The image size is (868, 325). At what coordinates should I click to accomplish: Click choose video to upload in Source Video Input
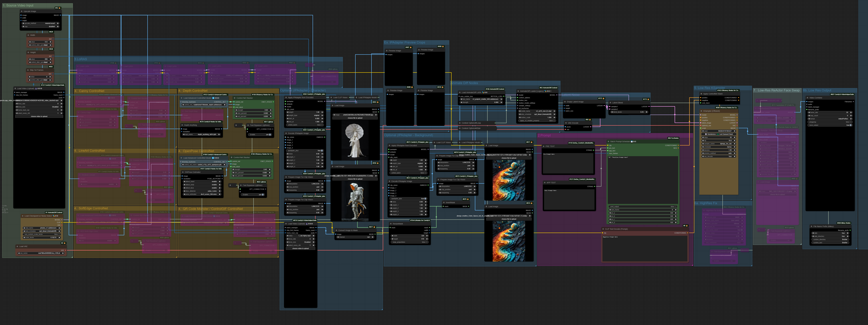[39, 117]
